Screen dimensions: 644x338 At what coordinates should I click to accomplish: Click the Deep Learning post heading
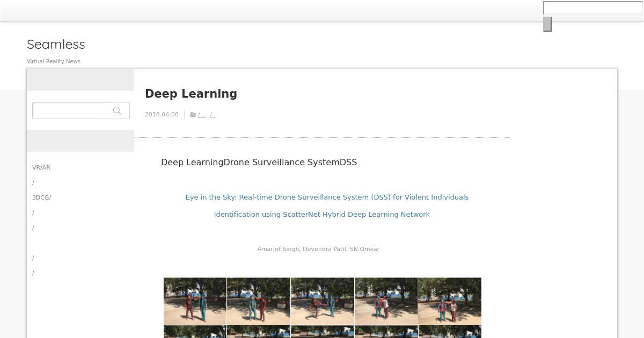click(x=191, y=93)
